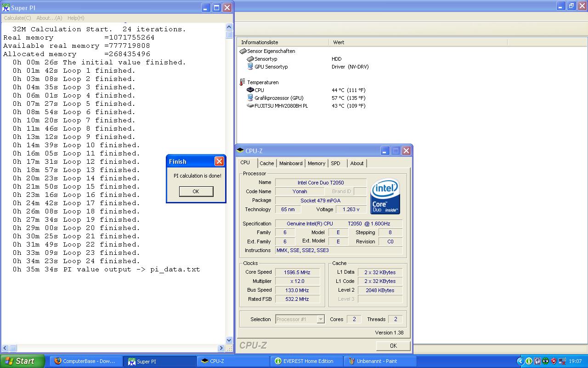The image size is (588, 368).
Task: Switch to Unbenannt - Paint taskbar button
Action: pos(380,361)
